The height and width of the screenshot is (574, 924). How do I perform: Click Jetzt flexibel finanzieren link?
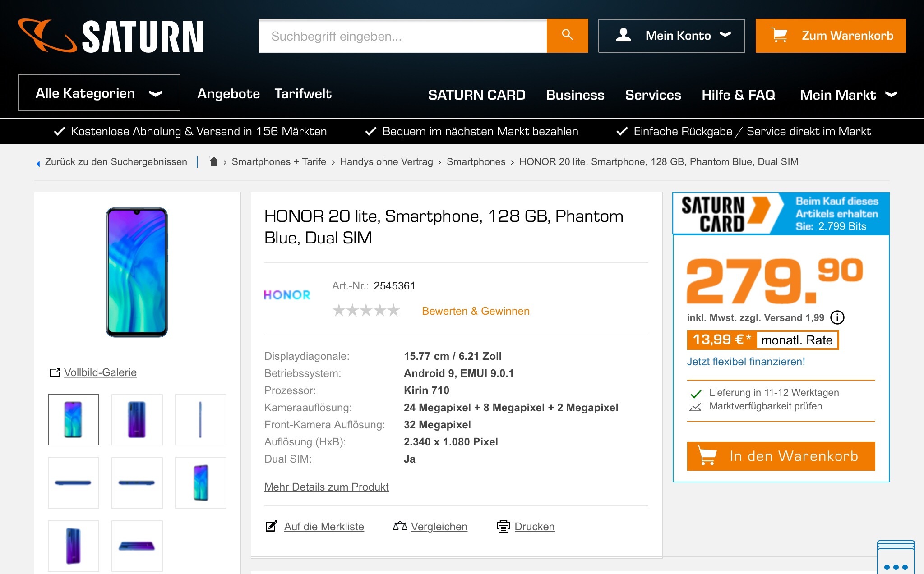click(x=746, y=362)
